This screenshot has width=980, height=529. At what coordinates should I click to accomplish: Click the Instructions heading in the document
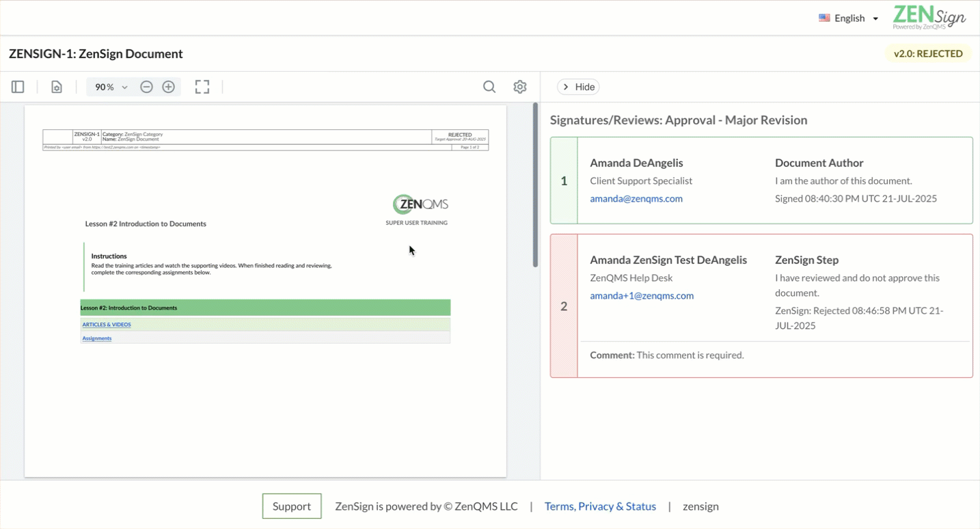tap(109, 256)
